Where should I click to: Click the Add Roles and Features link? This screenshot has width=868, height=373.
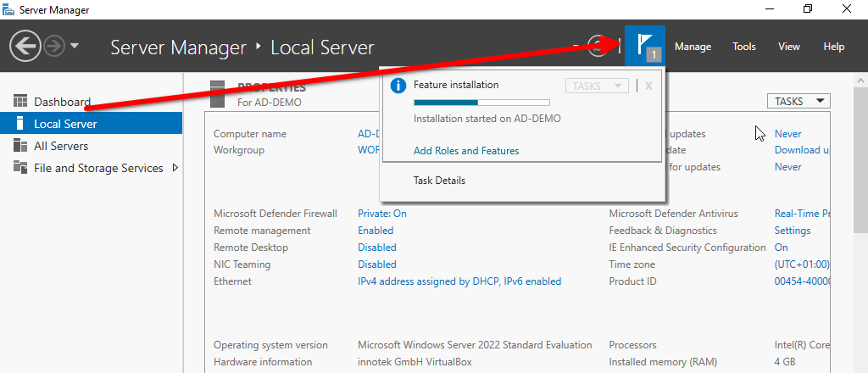pyautogui.click(x=466, y=151)
